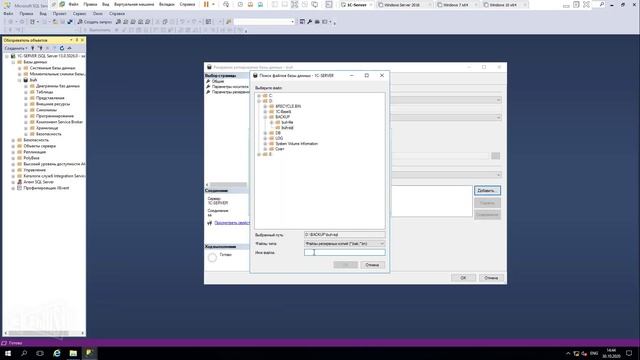Select System Volume Information folder
Viewport: 640px width, 360px height.
297,144
